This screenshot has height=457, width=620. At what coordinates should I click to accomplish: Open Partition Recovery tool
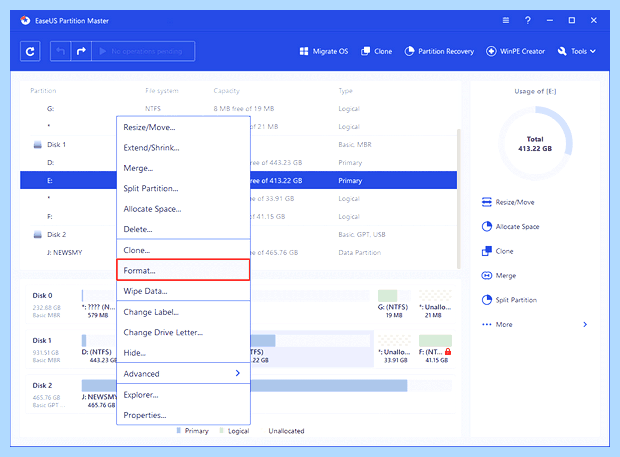pos(439,51)
